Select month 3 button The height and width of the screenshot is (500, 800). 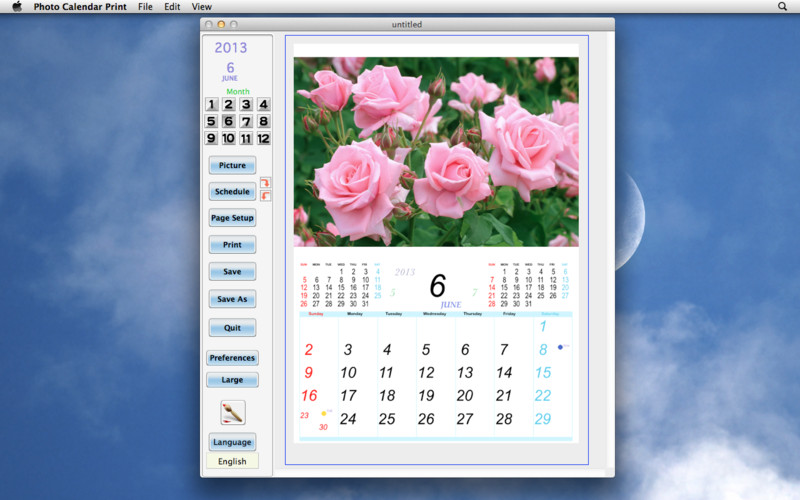pos(246,104)
